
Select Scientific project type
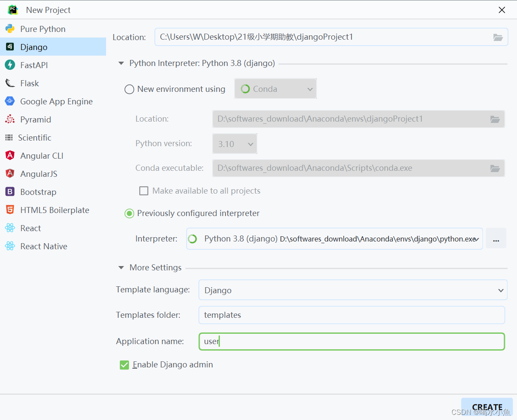tap(53, 138)
